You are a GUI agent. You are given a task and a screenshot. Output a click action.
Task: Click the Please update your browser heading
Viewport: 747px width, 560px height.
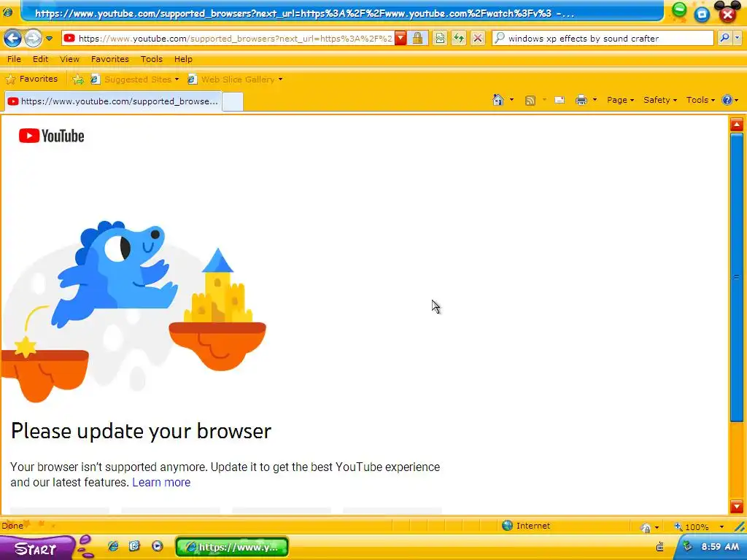tap(141, 432)
